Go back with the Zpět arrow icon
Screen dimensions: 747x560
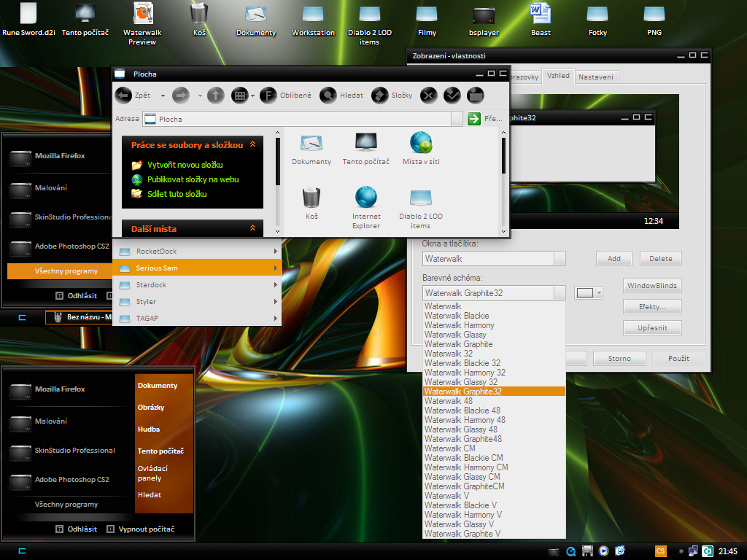[123, 96]
